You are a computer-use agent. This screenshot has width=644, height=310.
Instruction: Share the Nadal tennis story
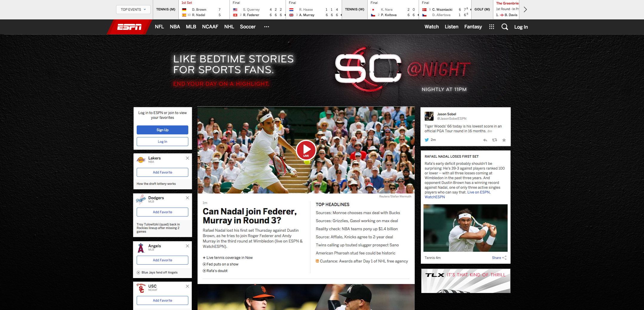[x=499, y=258]
